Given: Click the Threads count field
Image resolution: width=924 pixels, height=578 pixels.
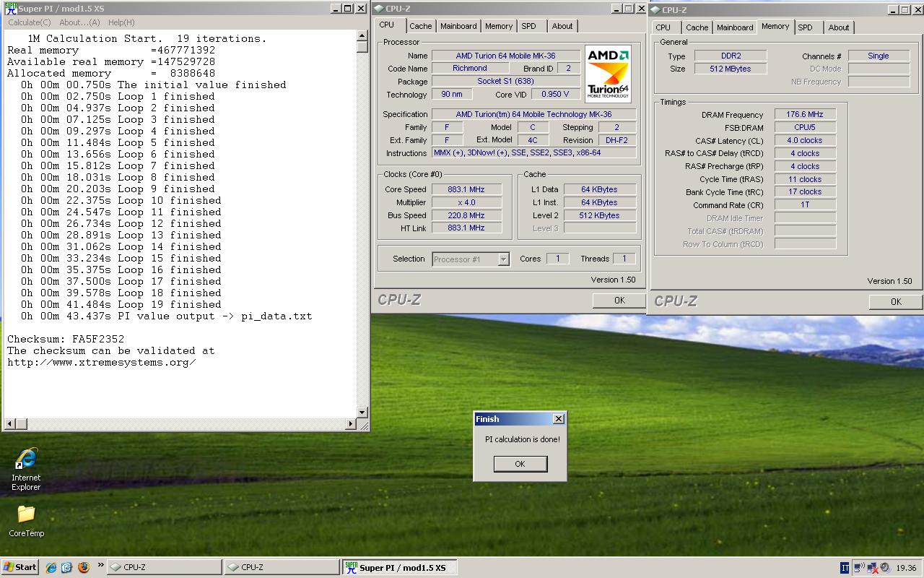Looking at the screenshot, I should 624,259.
